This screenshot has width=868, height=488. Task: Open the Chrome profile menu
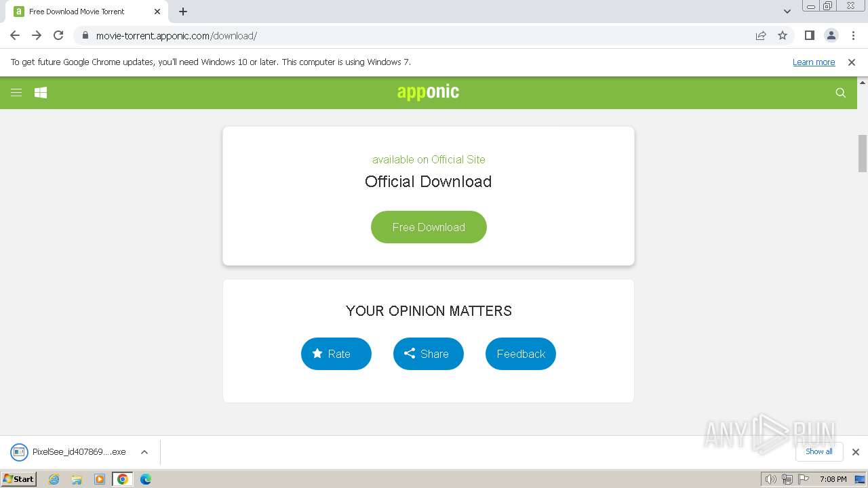coord(831,36)
